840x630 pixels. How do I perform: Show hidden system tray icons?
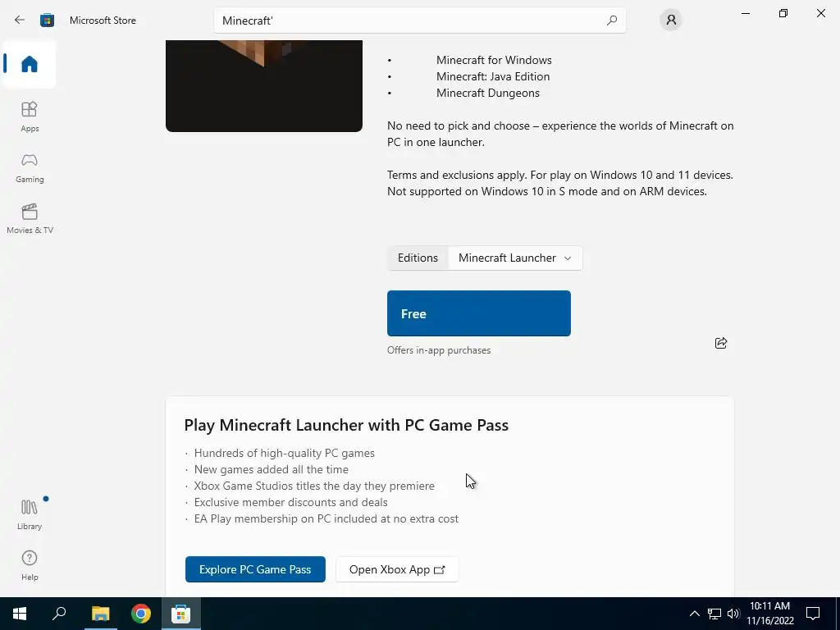(694, 614)
